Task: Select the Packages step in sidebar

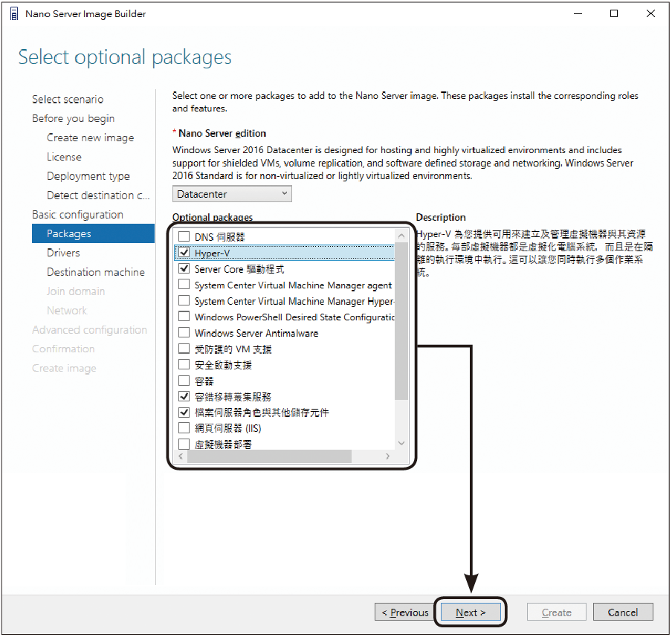Action: [x=93, y=233]
